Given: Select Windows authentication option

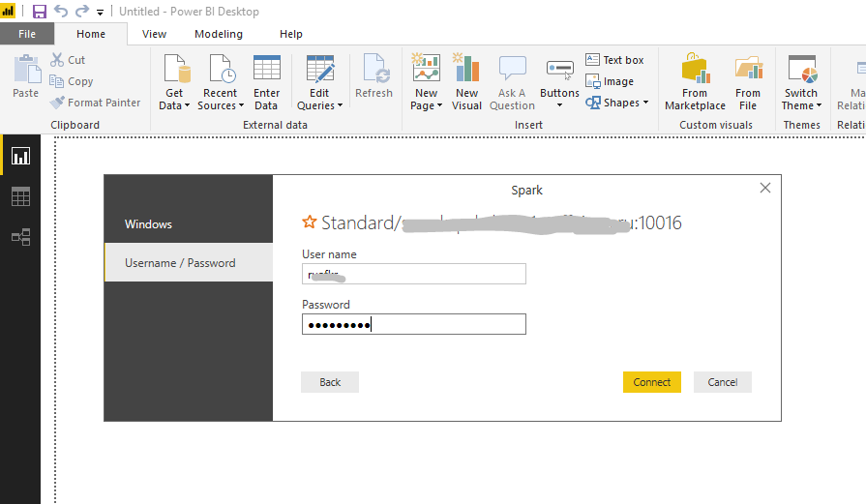Looking at the screenshot, I should pyautogui.click(x=149, y=224).
